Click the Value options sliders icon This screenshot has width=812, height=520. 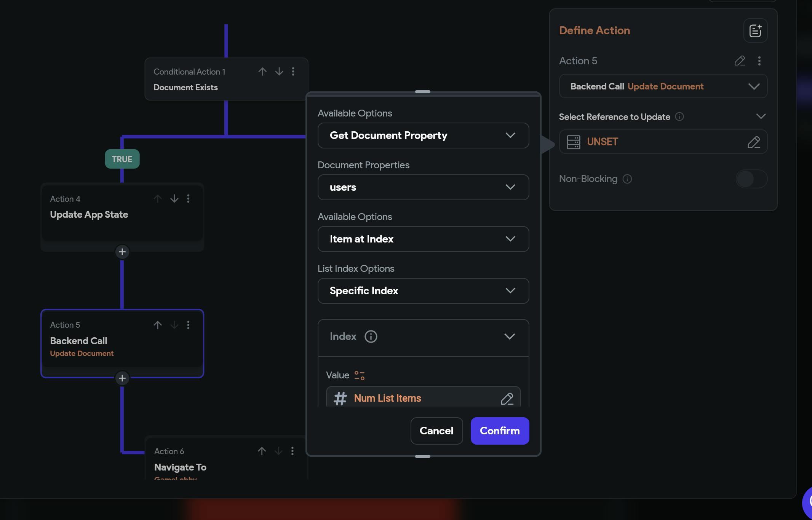359,376
